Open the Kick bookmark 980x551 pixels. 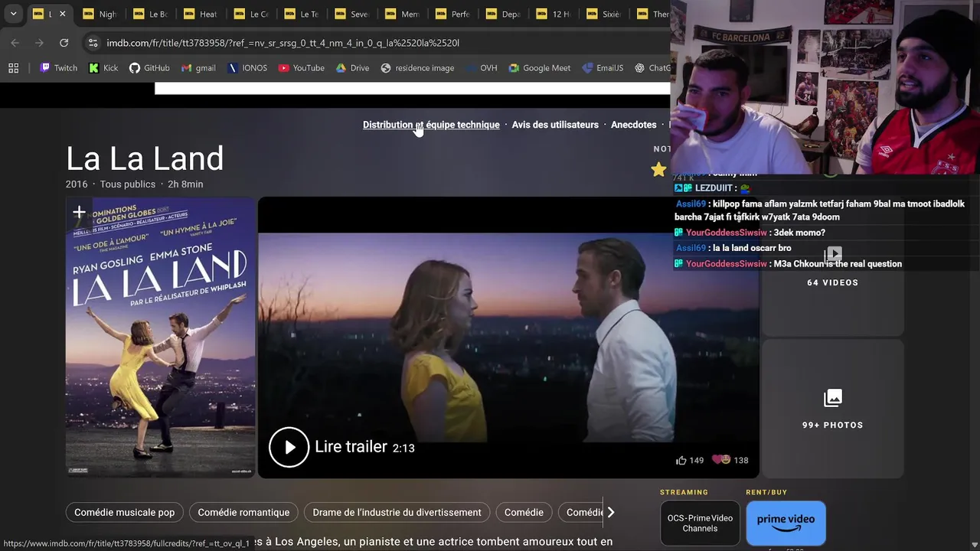103,68
